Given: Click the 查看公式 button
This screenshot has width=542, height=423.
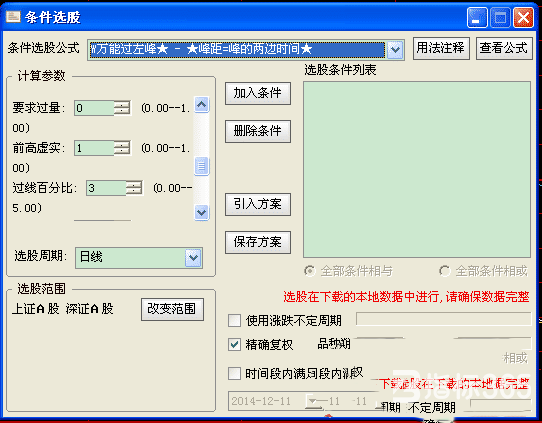Looking at the screenshot, I should (504, 48).
